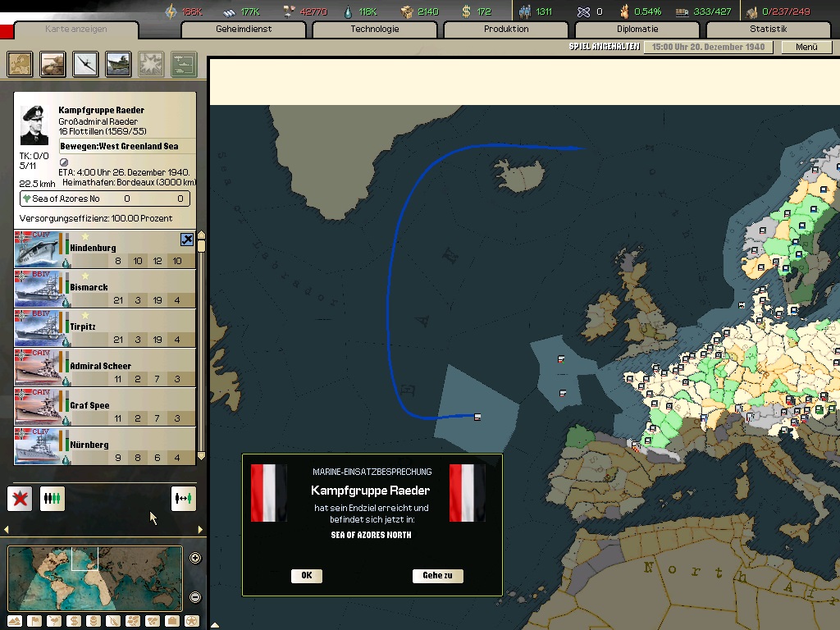
Task: Enable the dollar-sign economic map mode
Action: (74, 621)
